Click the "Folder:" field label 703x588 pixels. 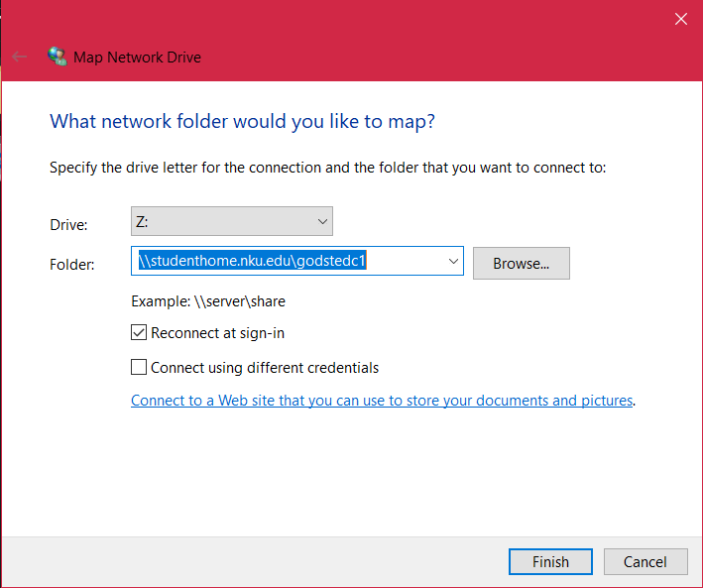click(x=72, y=265)
